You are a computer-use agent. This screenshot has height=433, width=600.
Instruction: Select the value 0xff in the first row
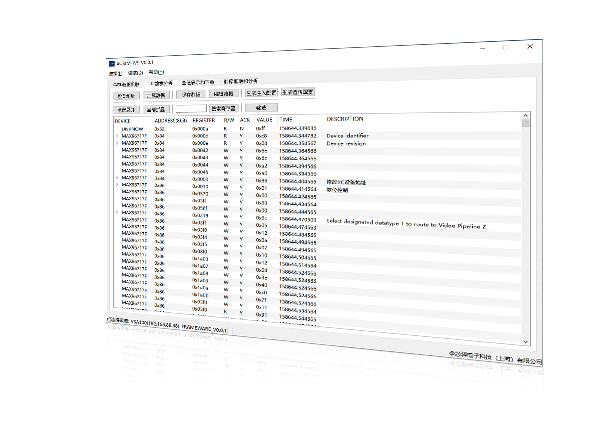[x=260, y=128]
